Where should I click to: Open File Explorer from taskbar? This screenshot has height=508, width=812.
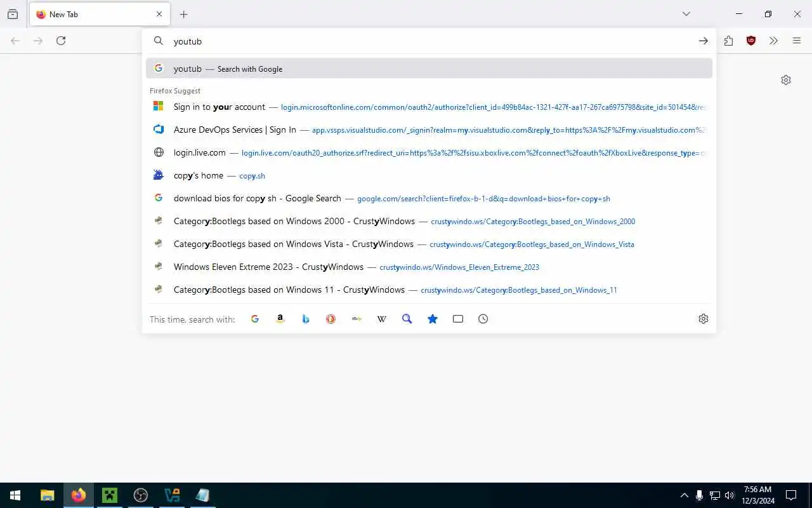pos(47,495)
